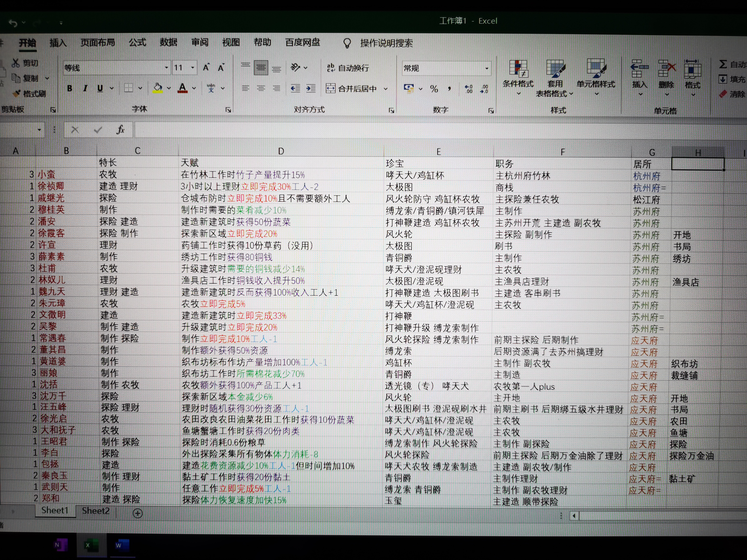
Task: Add new sheet with plus button
Action: pos(137,513)
